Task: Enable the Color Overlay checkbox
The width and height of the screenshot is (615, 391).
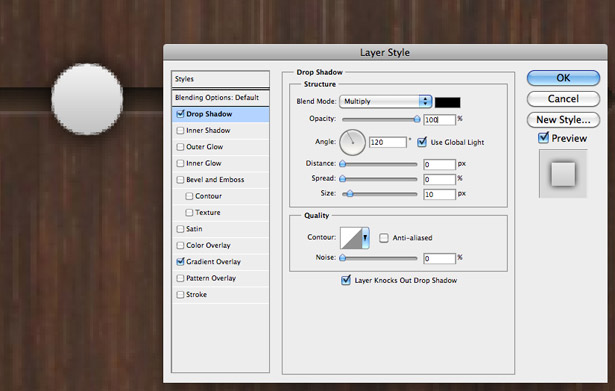Action: pos(180,245)
